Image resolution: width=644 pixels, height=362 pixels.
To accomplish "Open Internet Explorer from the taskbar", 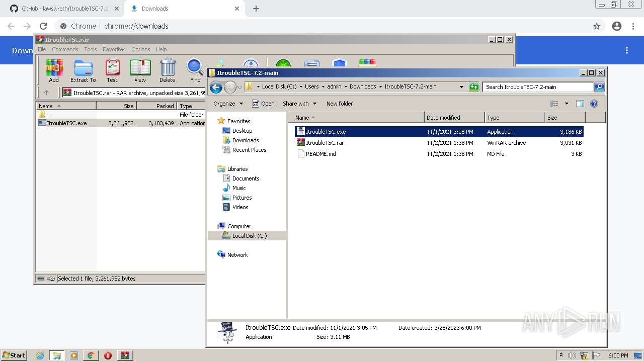I will (40, 355).
